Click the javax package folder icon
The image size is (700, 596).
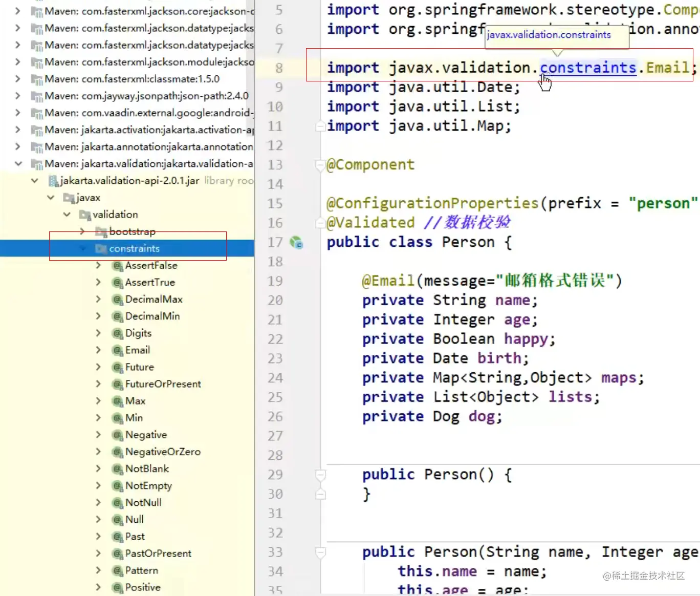click(69, 198)
